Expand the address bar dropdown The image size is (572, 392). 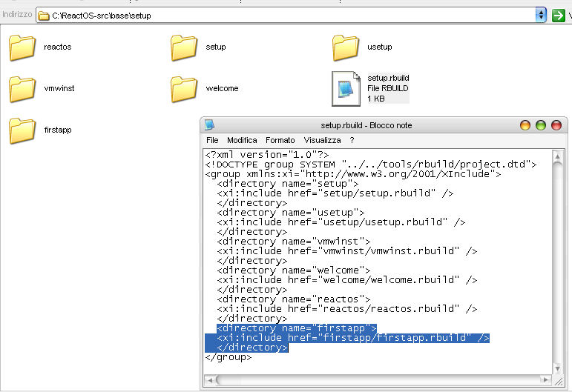pyautogui.click(x=541, y=15)
